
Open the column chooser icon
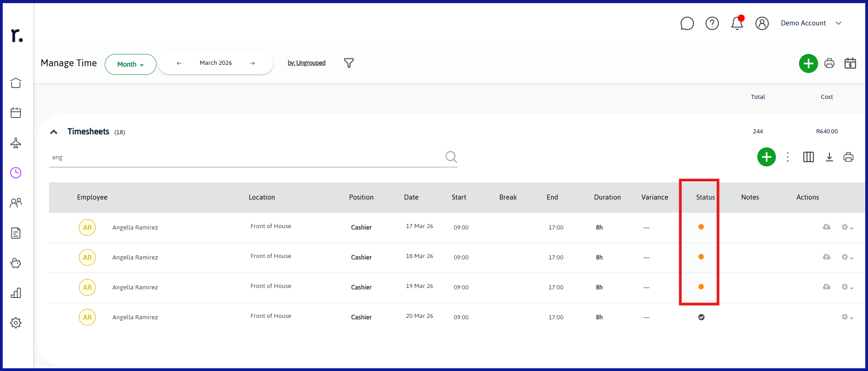click(809, 157)
